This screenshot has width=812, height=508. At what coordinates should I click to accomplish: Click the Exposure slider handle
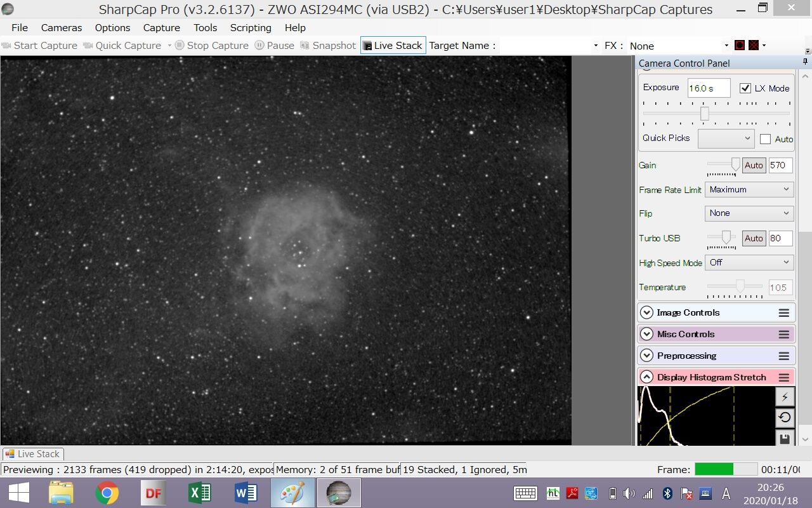point(704,114)
